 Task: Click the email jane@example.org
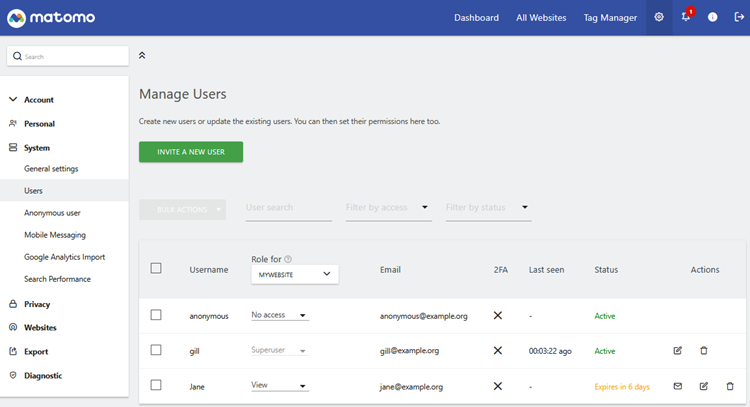click(x=411, y=386)
